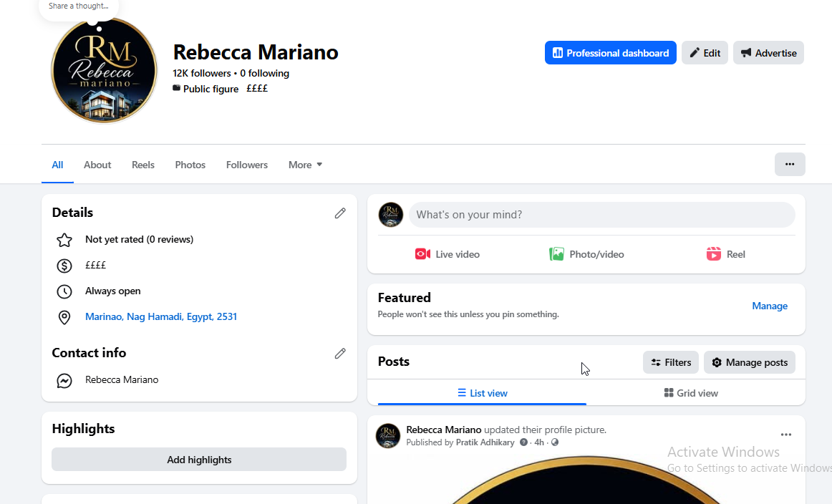Add a Photo/video post

[586, 254]
